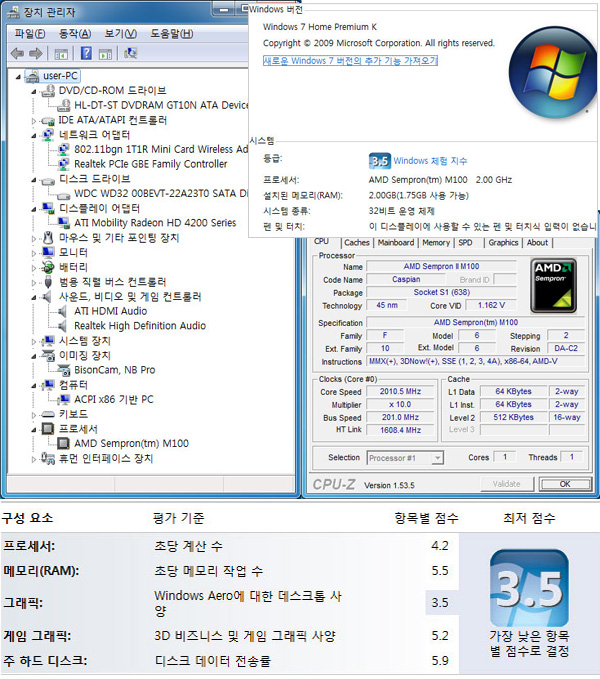Viewport: 600px width, 679px height.
Task: Click the 시스템 장치 category icon
Action: (x=48, y=341)
